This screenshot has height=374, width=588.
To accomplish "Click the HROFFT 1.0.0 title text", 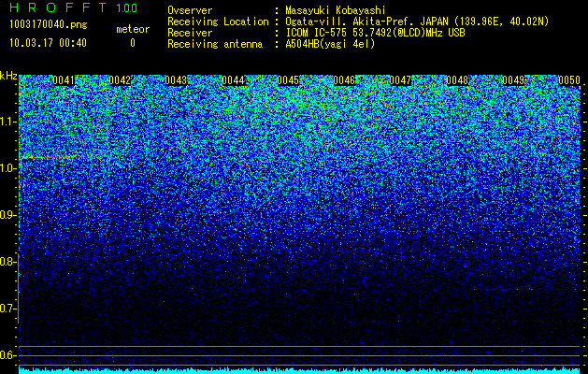I will [x=73, y=7].
